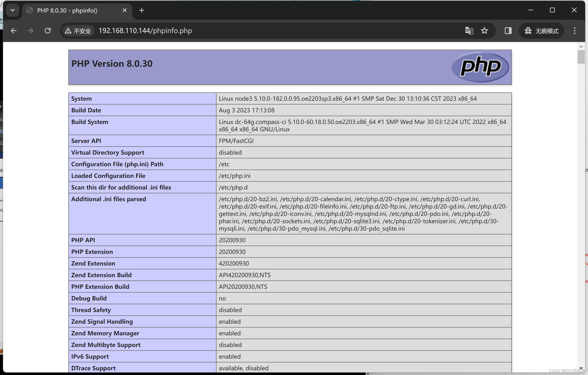Image resolution: width=588 pixels, height=375 pixels.
Task: Close the PHP 8.0.30 phpinfo tab
Action: [125, 10]
